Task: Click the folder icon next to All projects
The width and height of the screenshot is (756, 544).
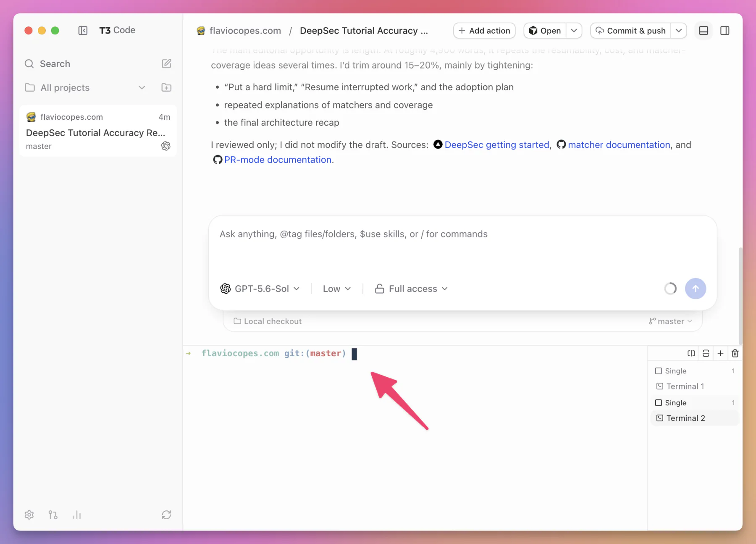Action: point(30,87)
